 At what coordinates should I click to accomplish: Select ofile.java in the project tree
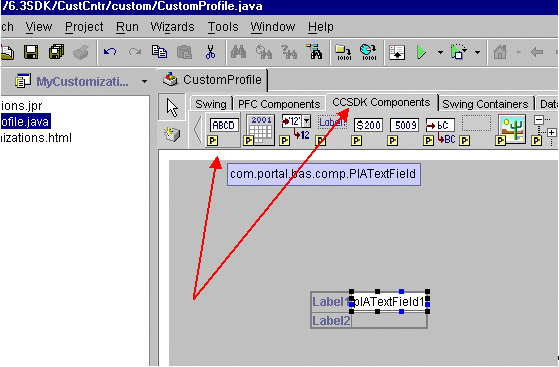click(x=25, y=122)
